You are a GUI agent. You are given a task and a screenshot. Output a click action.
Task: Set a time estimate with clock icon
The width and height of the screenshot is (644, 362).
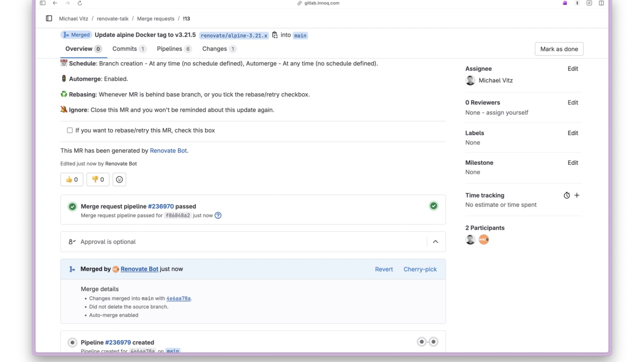tap(567, 195)
